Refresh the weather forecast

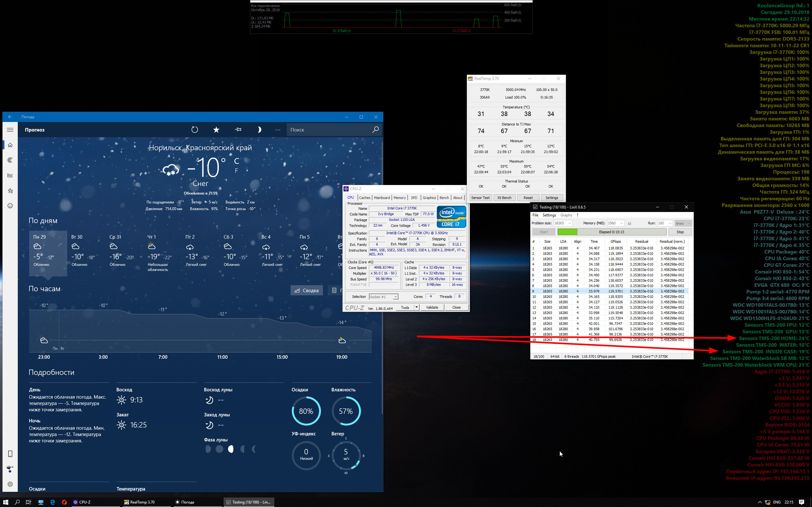[195, 130]
